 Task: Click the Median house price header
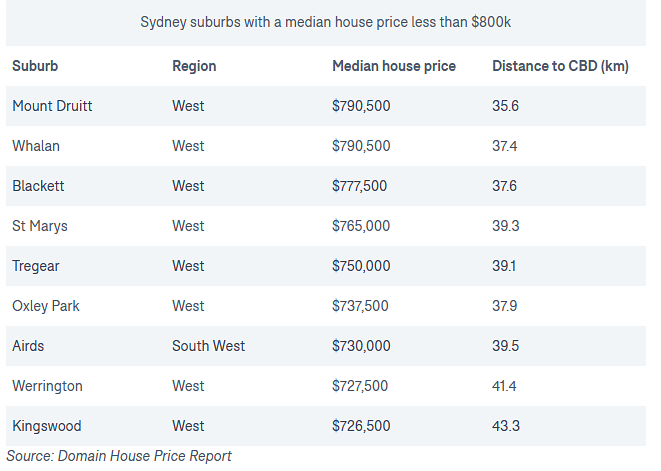coord(393,66)
